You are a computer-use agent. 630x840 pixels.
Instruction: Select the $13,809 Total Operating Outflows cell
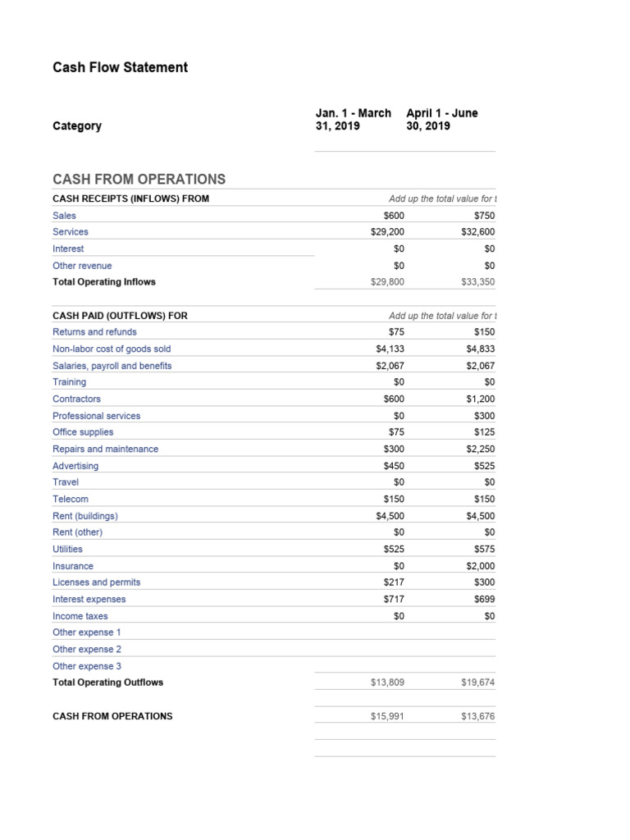[x=387, y=682]
